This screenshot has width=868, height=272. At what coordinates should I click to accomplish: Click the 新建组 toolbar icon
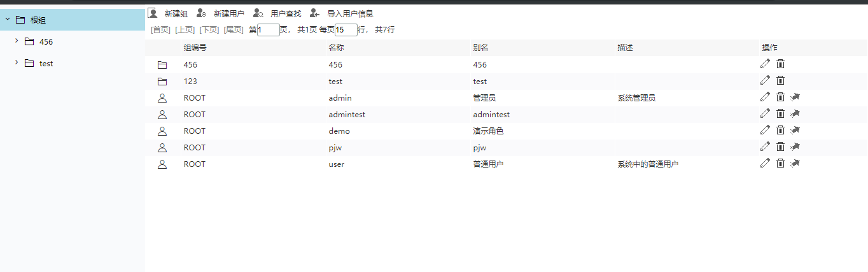coord(152,13)
